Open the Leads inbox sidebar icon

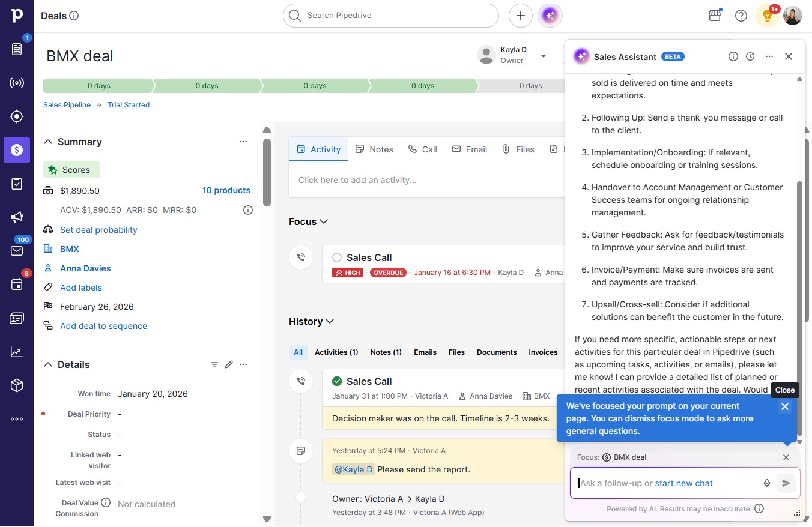[x=17, y=49]
